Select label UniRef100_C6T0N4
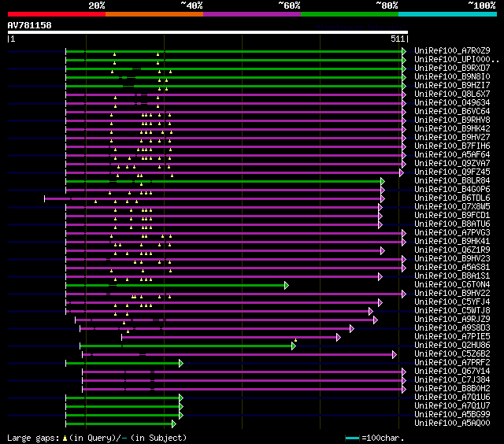This screenshot has height=444, width=504. [x=452, y=285]
